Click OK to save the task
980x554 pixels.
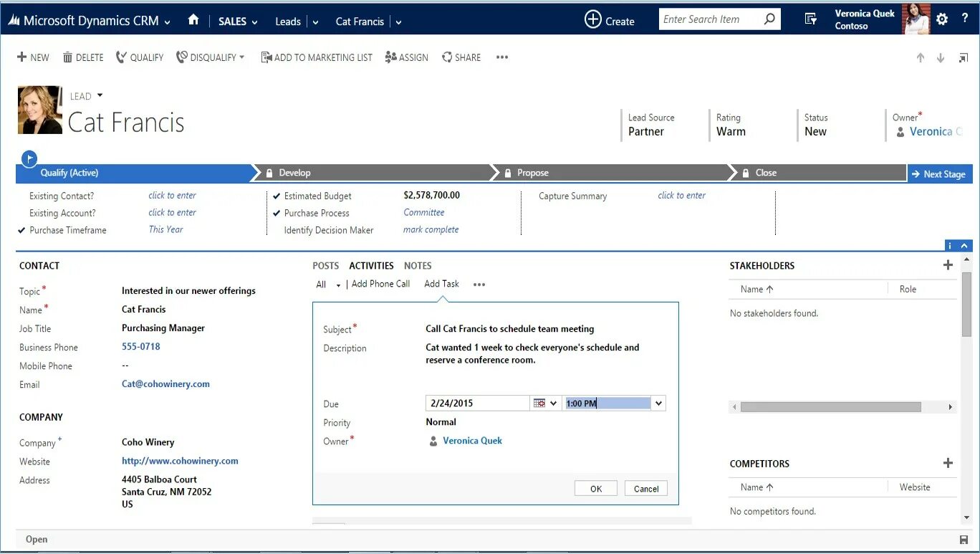(596, 489)
